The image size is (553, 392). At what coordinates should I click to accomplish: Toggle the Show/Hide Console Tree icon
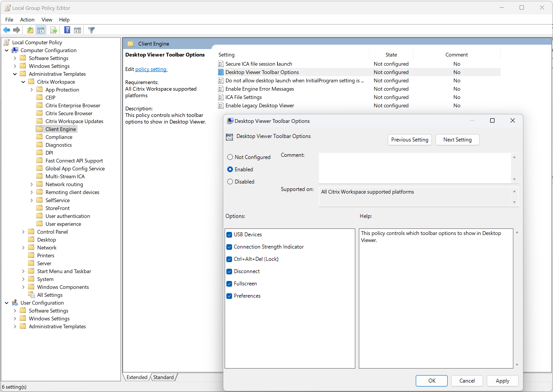coord(41,30)
